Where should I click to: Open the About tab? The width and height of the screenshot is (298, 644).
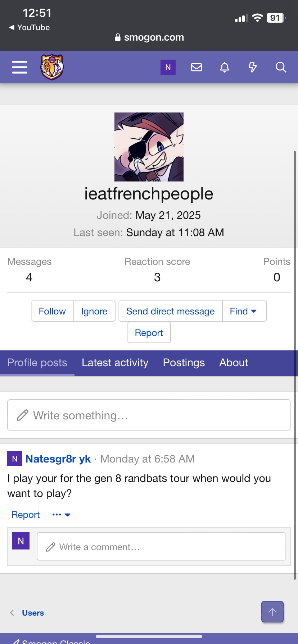(234, 363)
